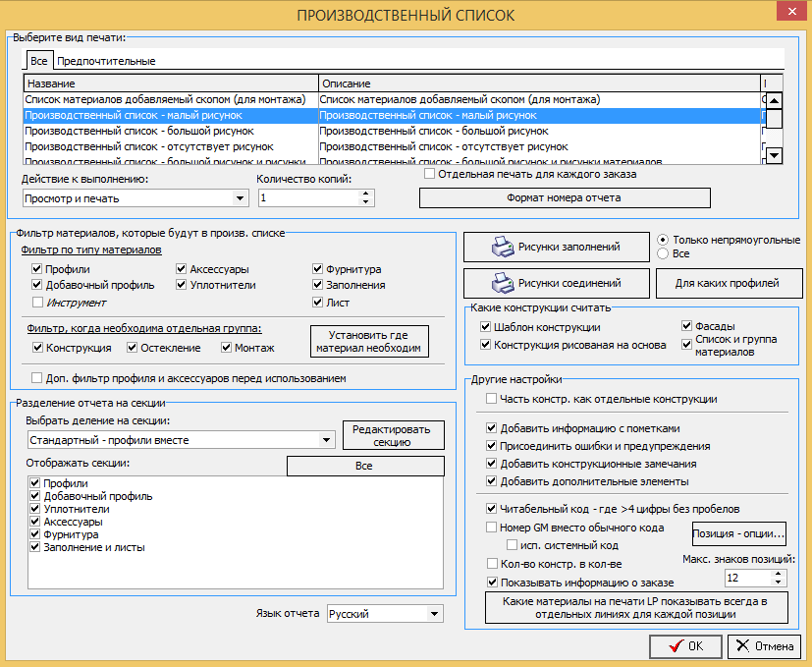Click Какие материалы на печати LP button

(636, 608)
